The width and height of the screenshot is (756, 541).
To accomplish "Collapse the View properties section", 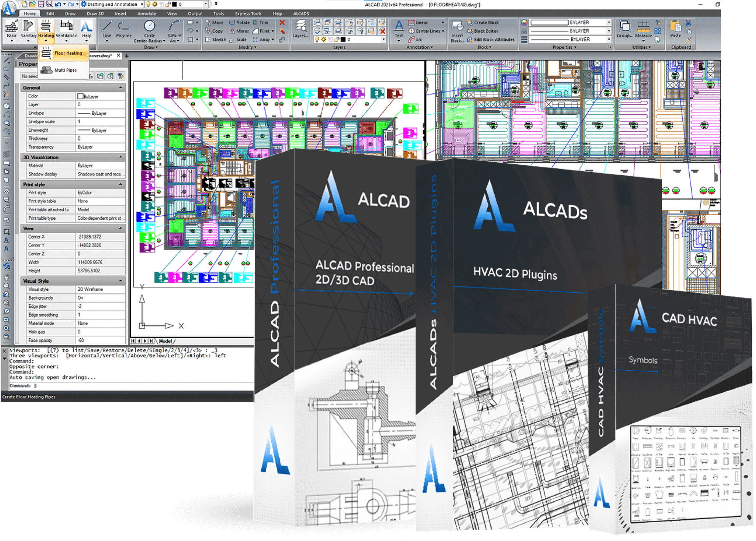I will coord(120,228).
